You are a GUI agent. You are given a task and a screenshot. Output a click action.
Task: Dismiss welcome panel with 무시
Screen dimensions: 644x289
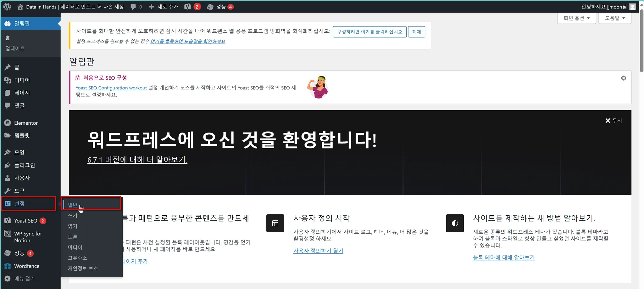(x=613, y=121)
